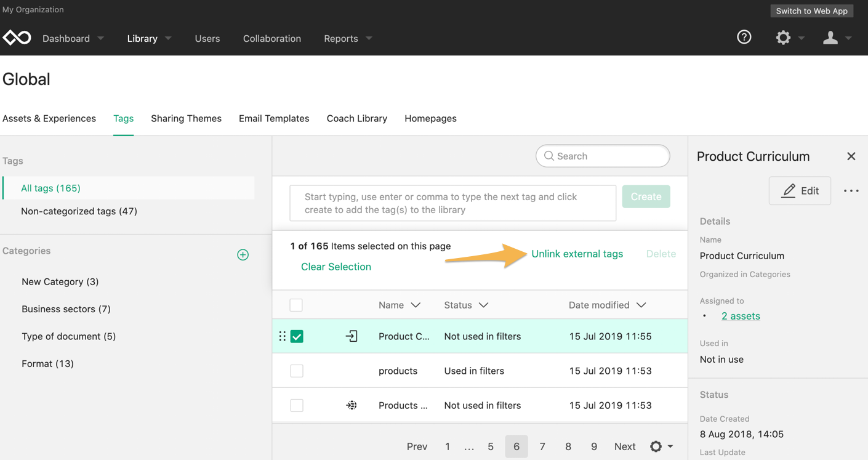Switch to Coach Library tab
Viewport: 868px width, 460px height.
click(357, 118)
